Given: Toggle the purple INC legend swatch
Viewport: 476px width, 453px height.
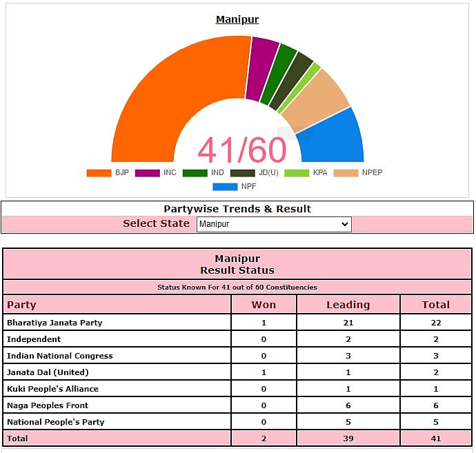Looking at the screenshot, I should point(148,173).
